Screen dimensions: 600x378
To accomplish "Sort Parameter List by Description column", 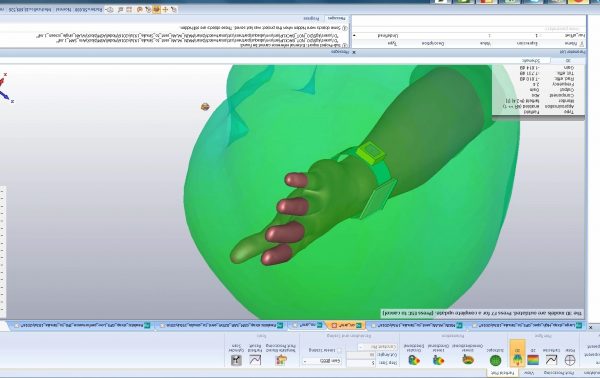I will click(433, 44).
